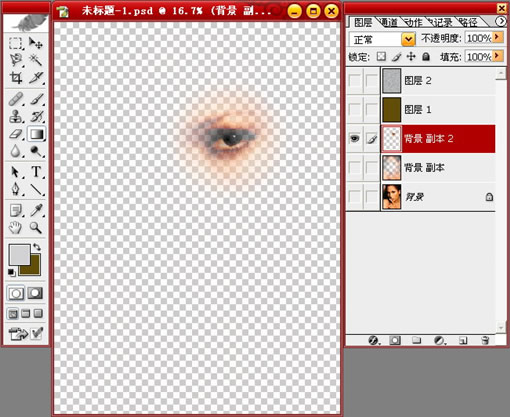Select the Eraser tool
The image size is (510, 417).
15,134
